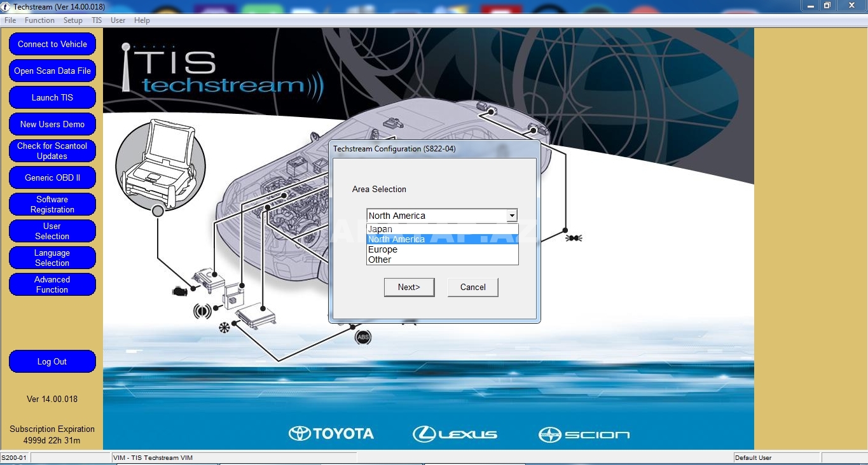Click the Area Selection label

tap(379, 189)
